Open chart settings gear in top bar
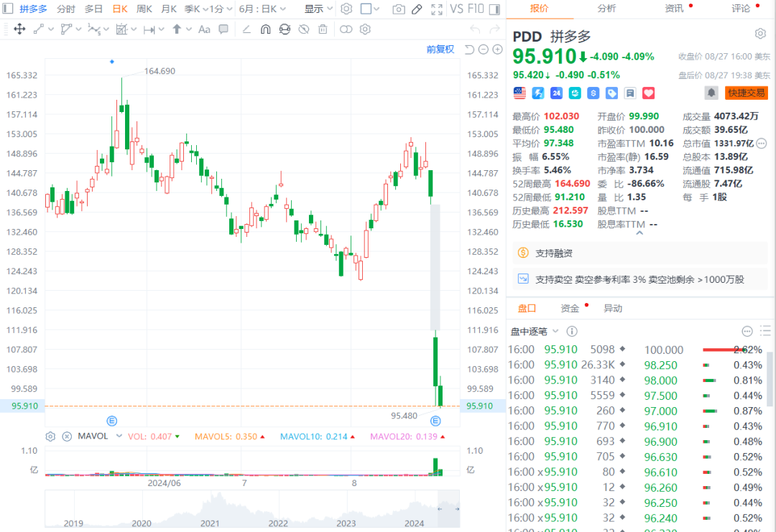 346,9
